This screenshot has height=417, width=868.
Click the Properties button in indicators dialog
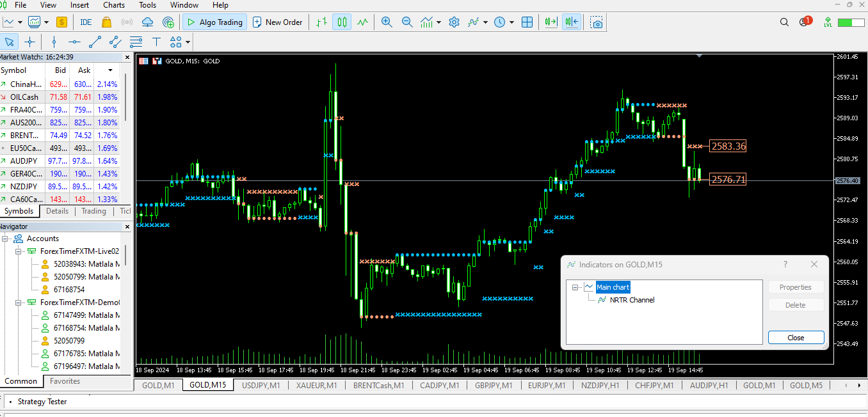(x=796, y=287)
